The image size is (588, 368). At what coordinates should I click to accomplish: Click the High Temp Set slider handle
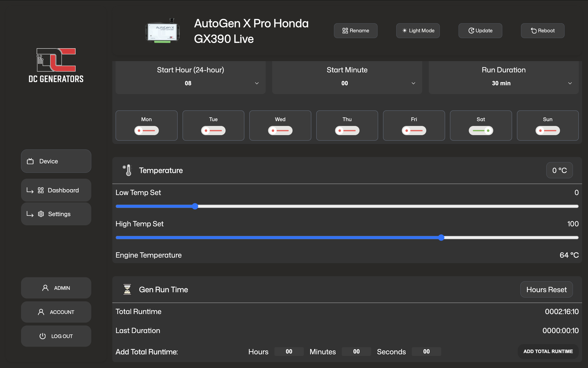pyautogui.click(x=441, y=238)
